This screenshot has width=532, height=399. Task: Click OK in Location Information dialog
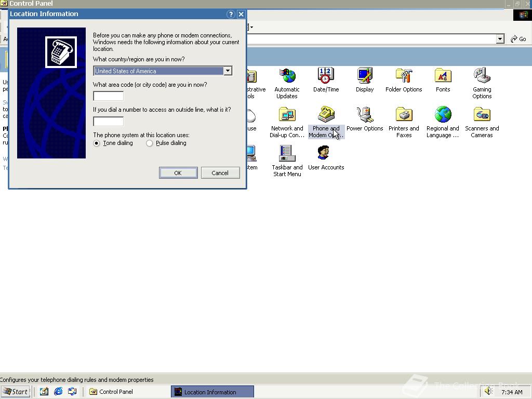(x=178, y=173)
